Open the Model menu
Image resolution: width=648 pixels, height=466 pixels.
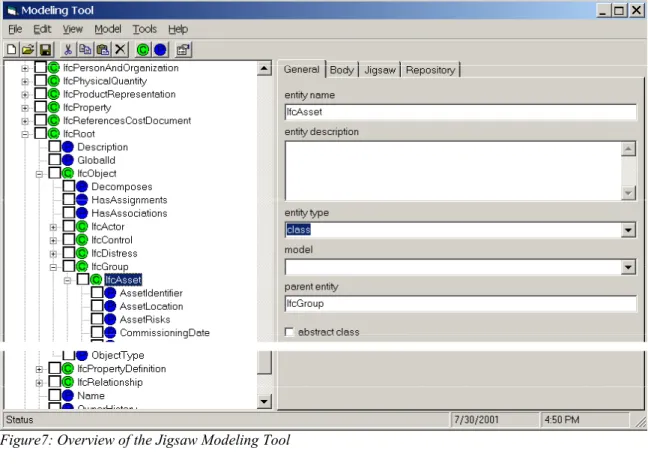pyautogui.click(x=108, y=29)
